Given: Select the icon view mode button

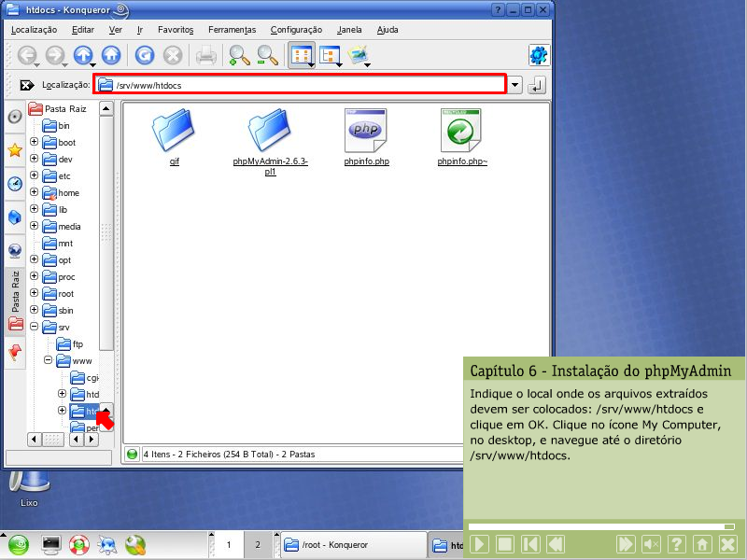Looking at the screenshot, I should [x=301, y=56].
